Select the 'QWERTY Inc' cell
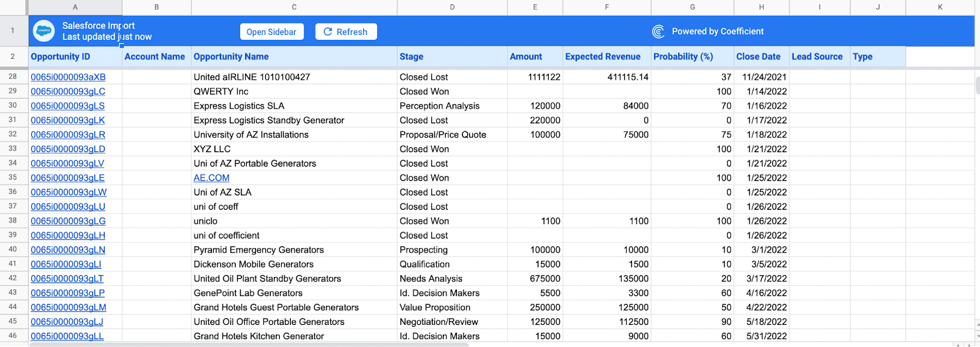980x347 pixels. click(x=294, y=91)
